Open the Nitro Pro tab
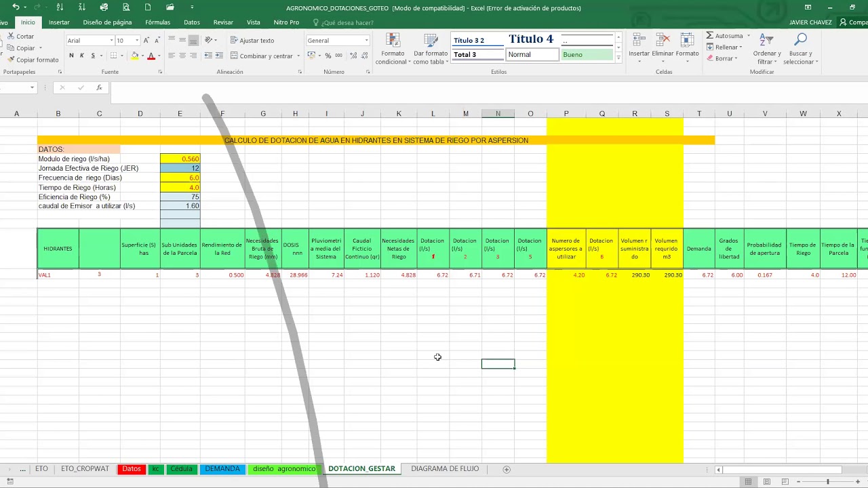This screenshot has height=488, width=868. pyautogui.click(x=286, y=22)
